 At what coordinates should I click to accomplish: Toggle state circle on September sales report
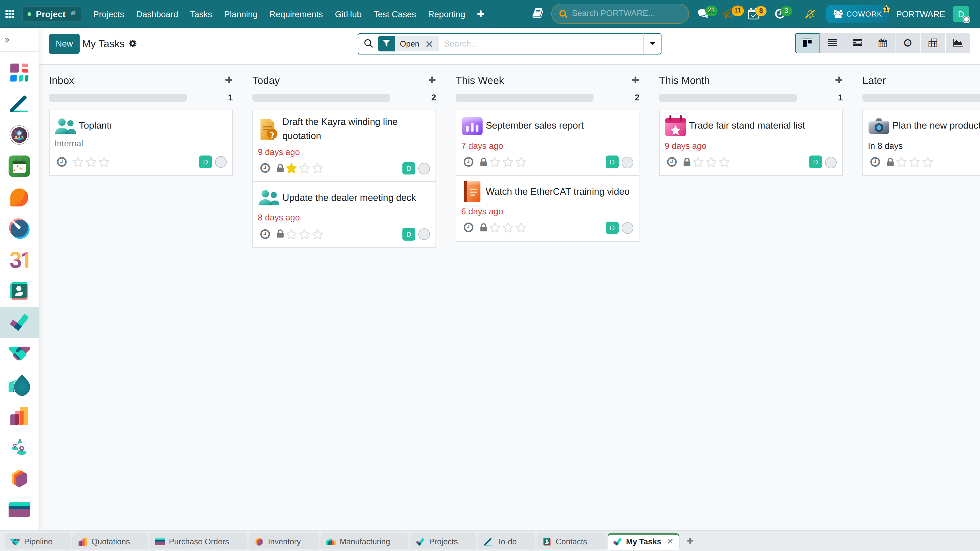point(627,162)
